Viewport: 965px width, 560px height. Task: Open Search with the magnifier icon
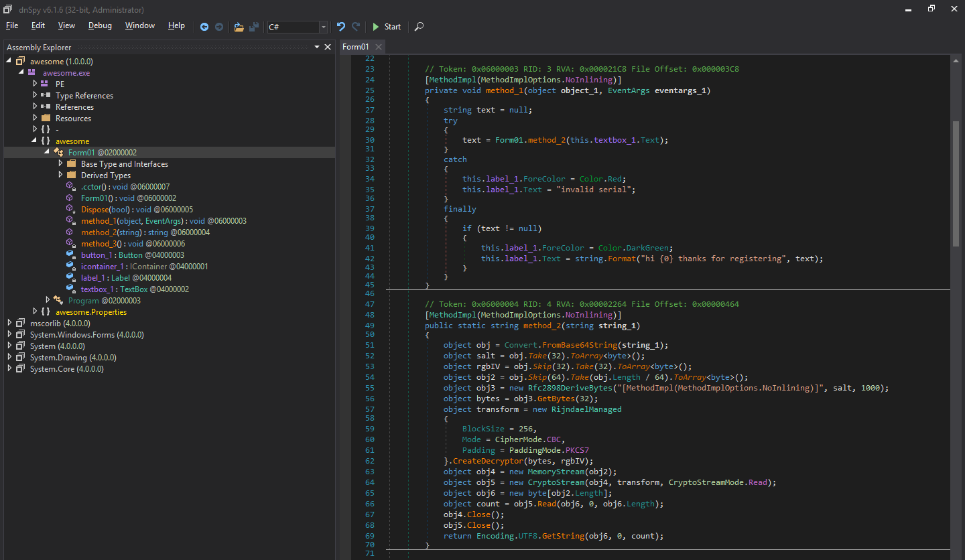[419, 27]
